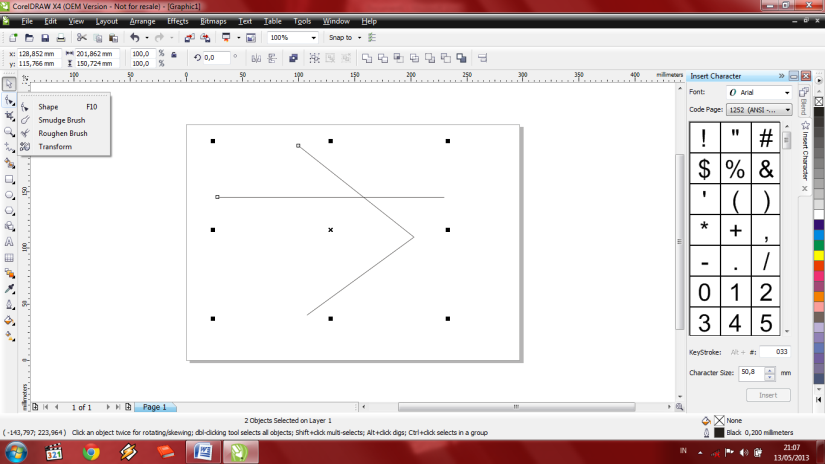Open the Bitmaps menu

[x=213, y=22]
